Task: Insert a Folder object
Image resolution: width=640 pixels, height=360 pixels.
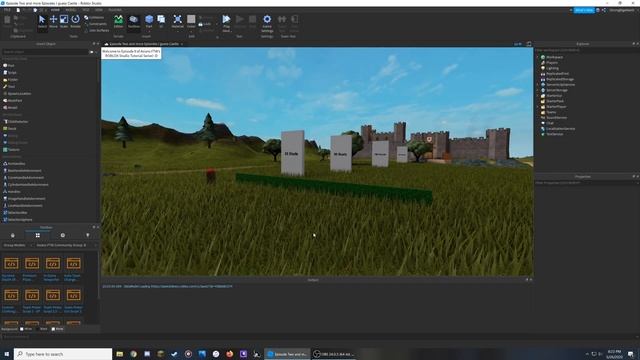Action: [11, 80]
